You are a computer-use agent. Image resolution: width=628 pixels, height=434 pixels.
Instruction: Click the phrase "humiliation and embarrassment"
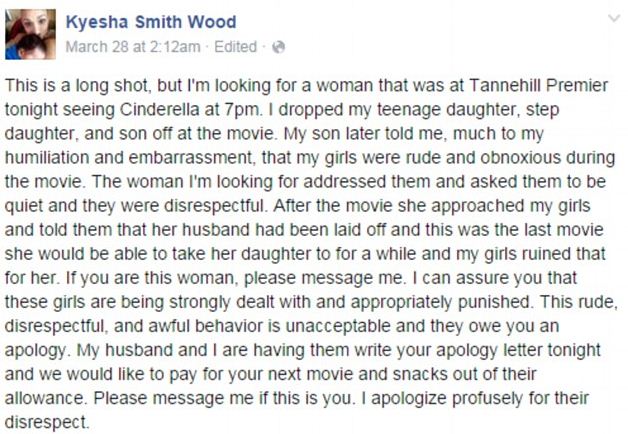pyautogui.click(x=129, y=157)
